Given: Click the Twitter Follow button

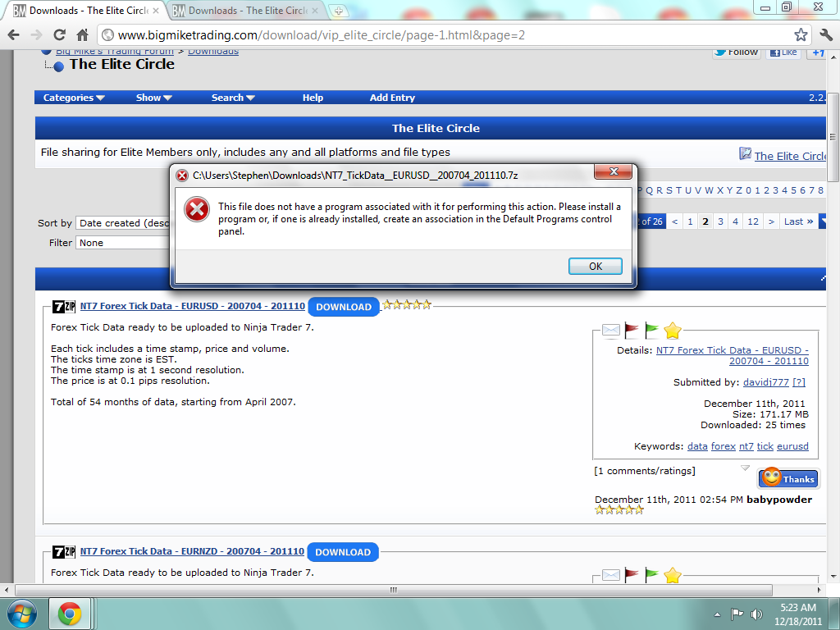Looking at the screenshot, I should (737, 53).
